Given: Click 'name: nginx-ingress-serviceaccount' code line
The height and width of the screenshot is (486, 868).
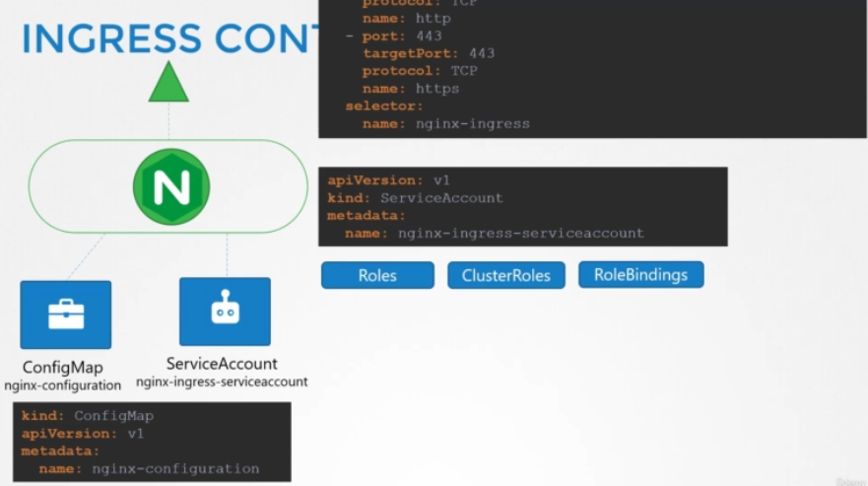Looking at the screenshot, I should [495, 234].
